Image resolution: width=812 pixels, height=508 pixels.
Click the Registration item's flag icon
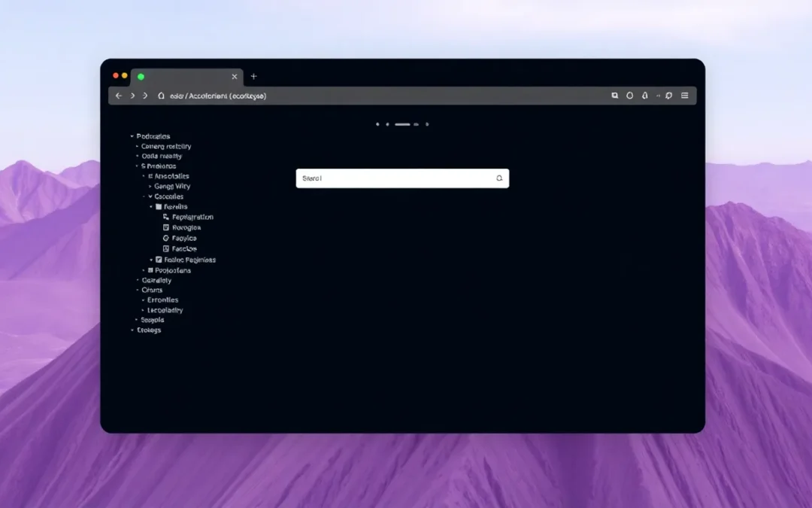(165, 217)
